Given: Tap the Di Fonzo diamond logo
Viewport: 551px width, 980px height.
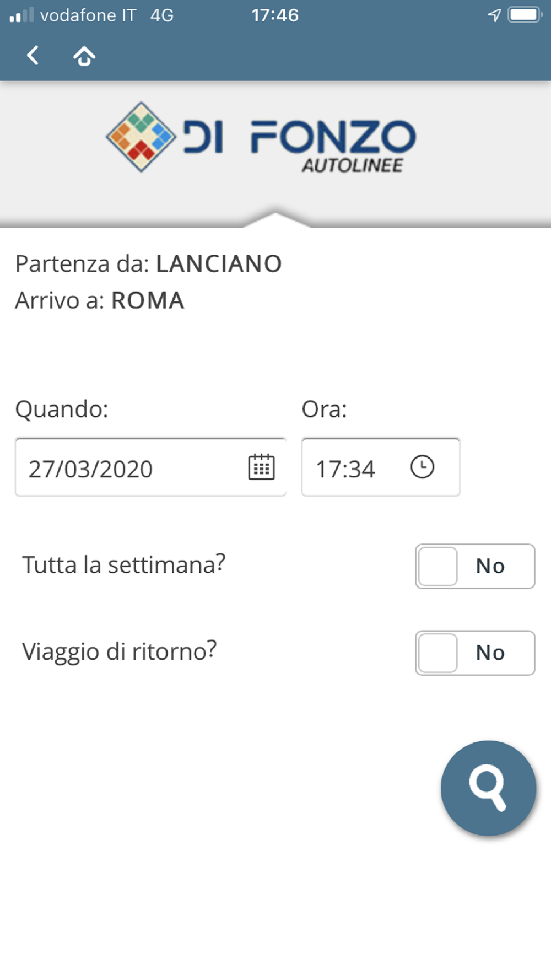Looking at the screenshot, I should (141, 137).
